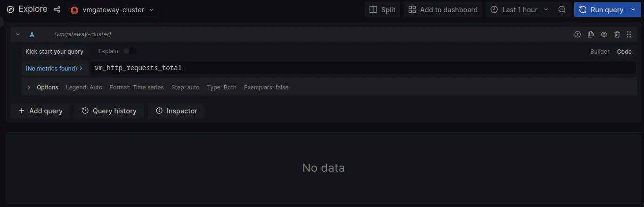This screenshot has height=207, width=644.
Task: Open Query history
Action: pos(109,111)
